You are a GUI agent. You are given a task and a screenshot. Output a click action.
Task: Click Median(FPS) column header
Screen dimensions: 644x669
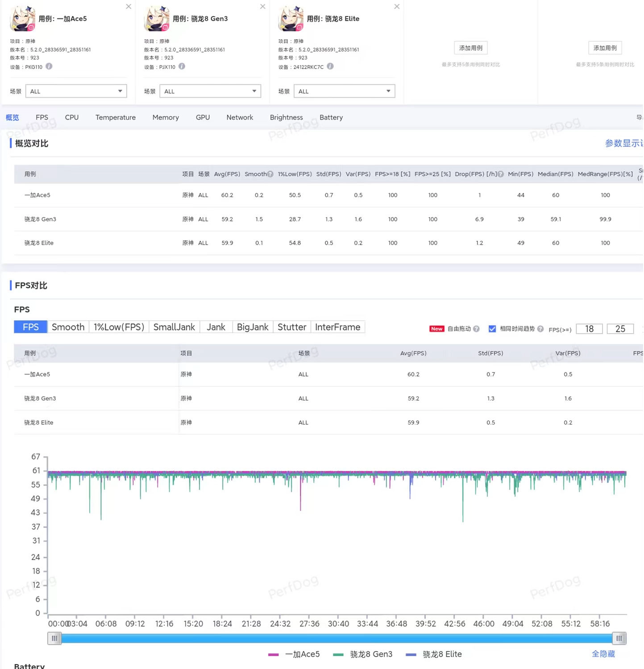pyautogui.click(x=556, y=174)
